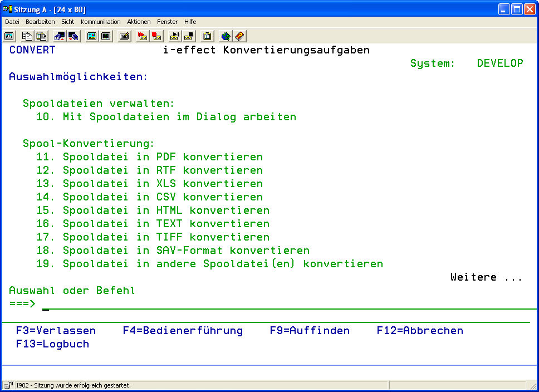Click F9=Auffinden function key label
Image resolution: width=539 pixels, height=392 pixels.
(310, 331)
